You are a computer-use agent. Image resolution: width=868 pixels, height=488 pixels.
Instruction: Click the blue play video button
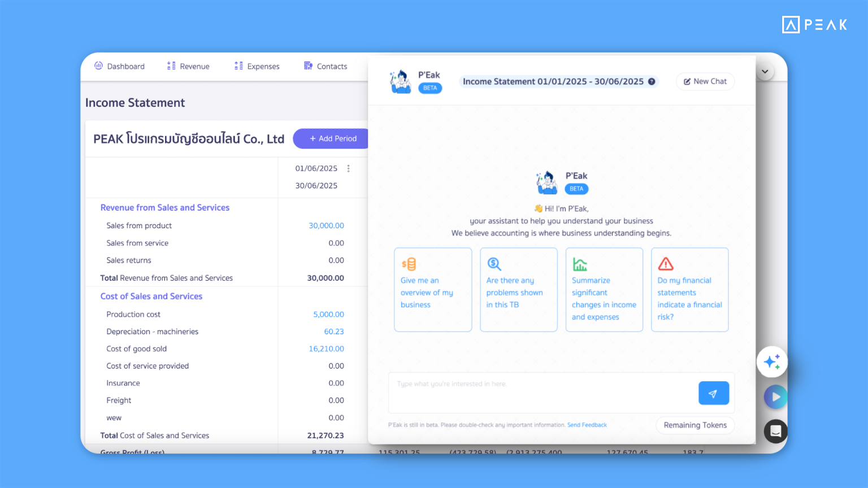pyautogui.click(x=776, y=397)
